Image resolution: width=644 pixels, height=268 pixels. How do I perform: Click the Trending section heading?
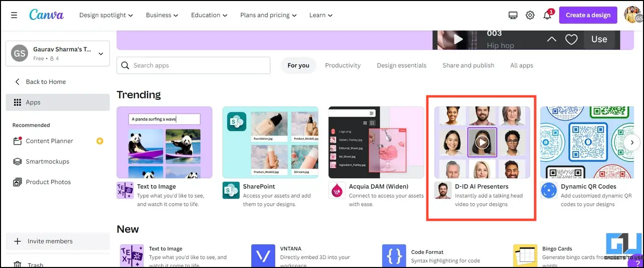139,95
